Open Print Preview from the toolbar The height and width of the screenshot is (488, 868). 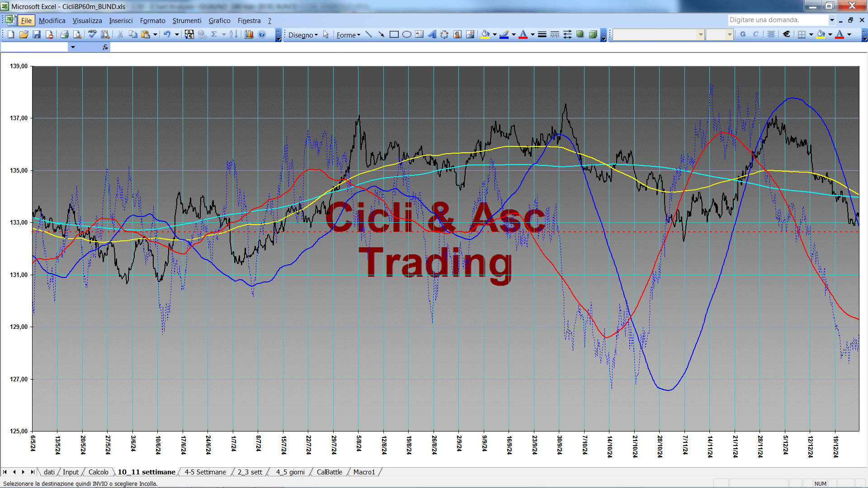(x=77, y=34)
